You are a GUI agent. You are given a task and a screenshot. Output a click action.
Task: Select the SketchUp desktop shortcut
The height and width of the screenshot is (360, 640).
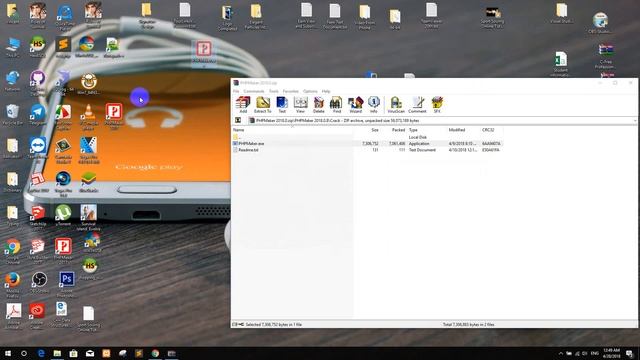[38, 216]
